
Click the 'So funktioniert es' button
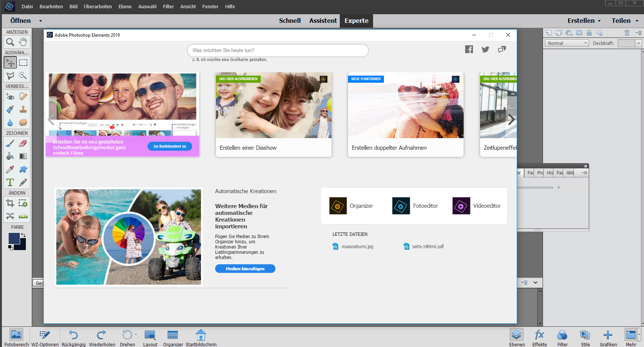click(x=170, y=146)
